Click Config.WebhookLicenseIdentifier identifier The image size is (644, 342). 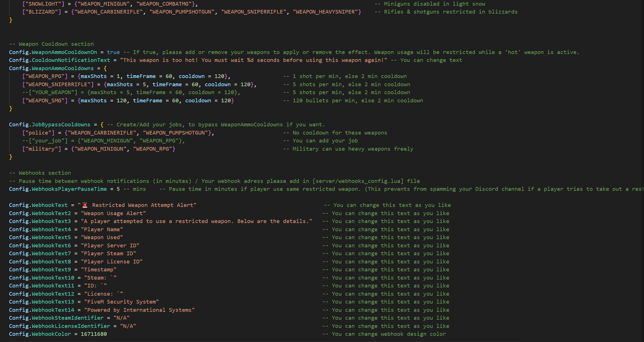coord(59,326)
